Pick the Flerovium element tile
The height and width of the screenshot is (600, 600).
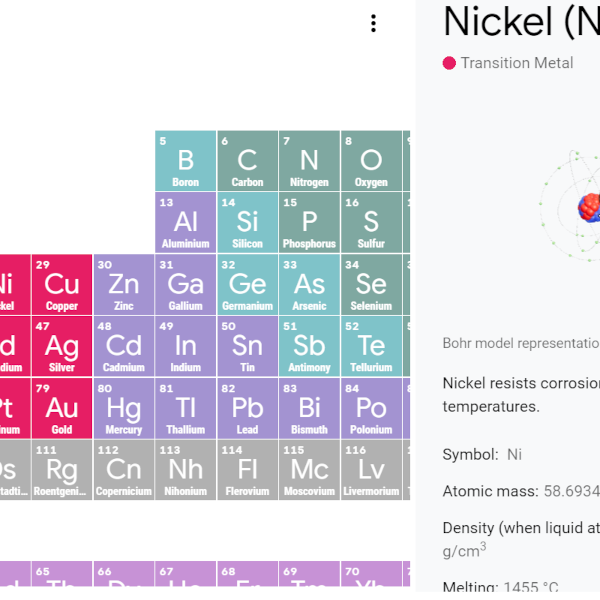coord(247,470)
